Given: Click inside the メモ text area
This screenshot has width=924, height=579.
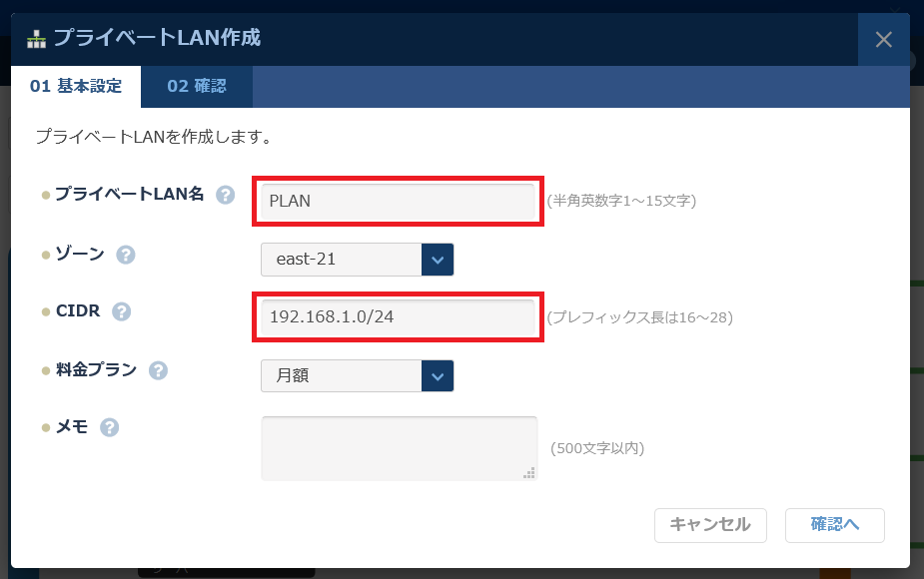Looking at the screenshot, I should (399, 447).
